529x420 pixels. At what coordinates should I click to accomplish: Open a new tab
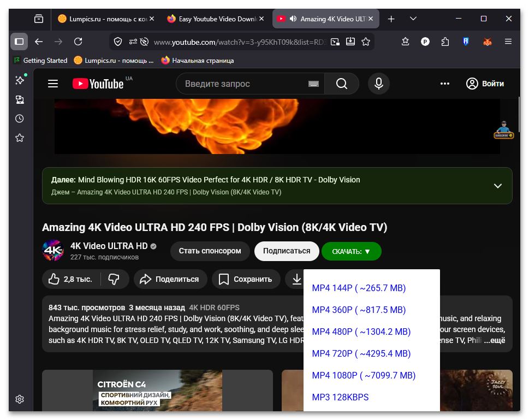[x=391, y=19]
